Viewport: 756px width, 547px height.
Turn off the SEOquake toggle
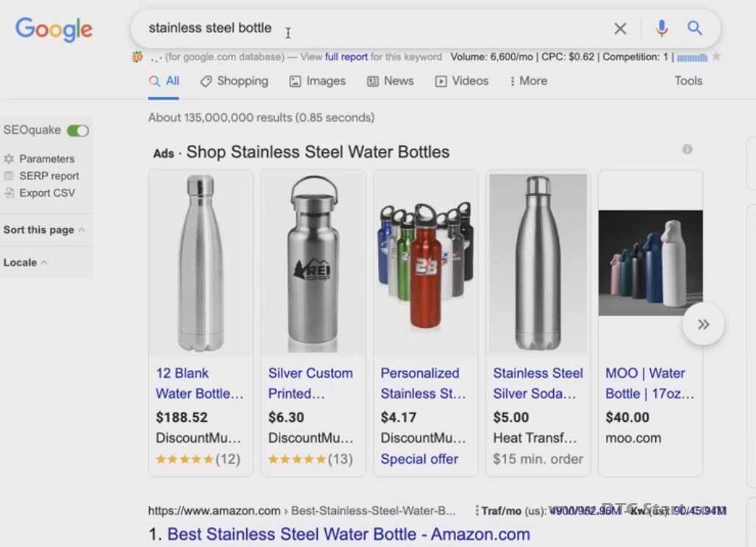pos(78,131)
